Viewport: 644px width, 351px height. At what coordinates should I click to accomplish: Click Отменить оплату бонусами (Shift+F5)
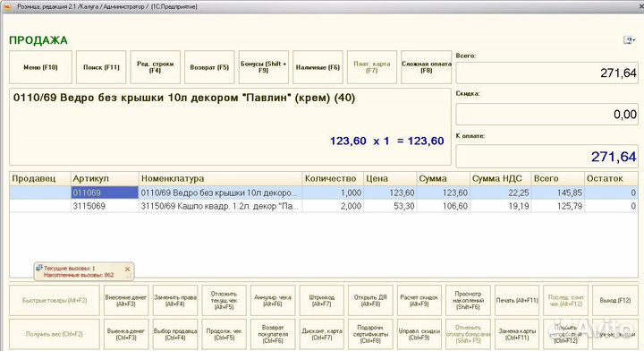[x=468, y=334]
